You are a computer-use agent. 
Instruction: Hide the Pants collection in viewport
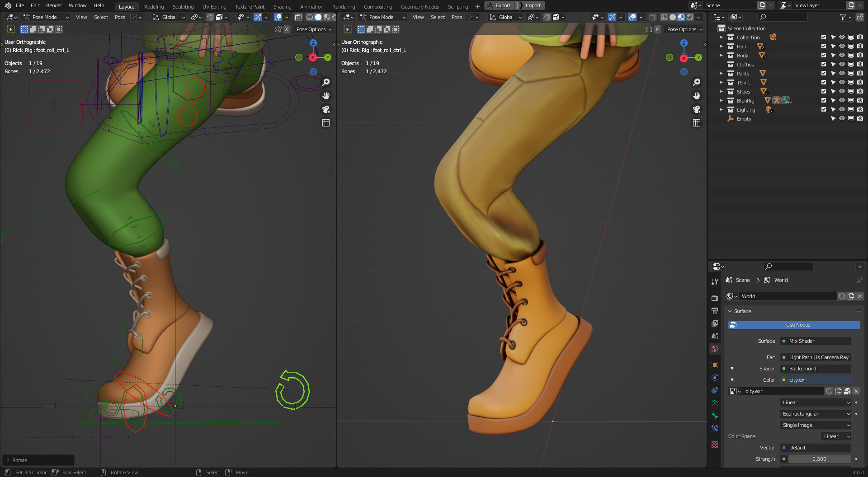pyautogui.click(x=842, y=74)
